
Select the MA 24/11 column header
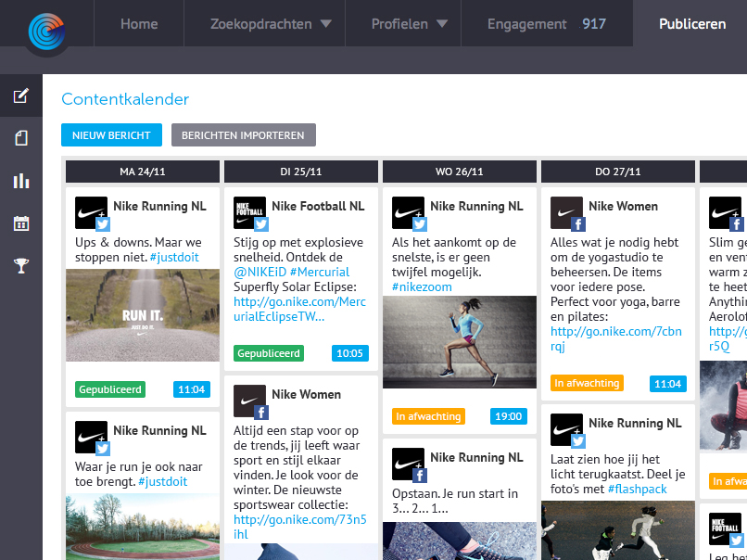(143, 172)
